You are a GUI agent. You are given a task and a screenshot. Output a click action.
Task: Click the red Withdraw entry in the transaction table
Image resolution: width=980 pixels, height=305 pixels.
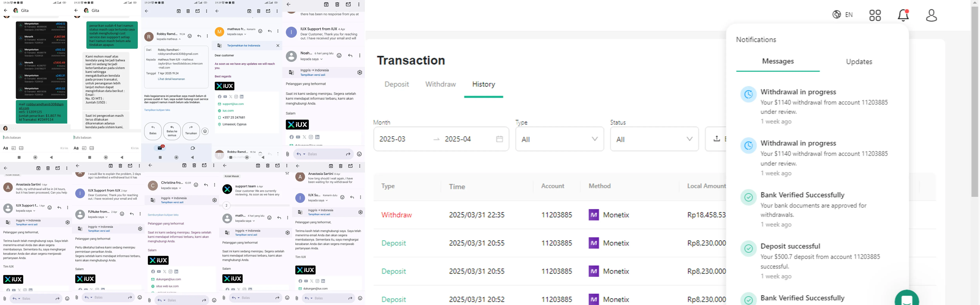[x=397, y=215]
